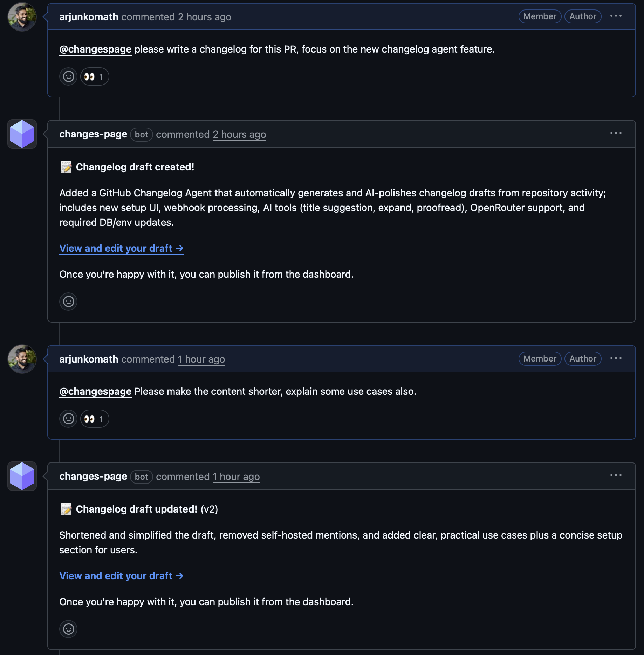The width and height of the screenshot is (644, 655).
Task: Open changes-page bot avatar on 'draft created' comment
Action: tap(22, 134)
